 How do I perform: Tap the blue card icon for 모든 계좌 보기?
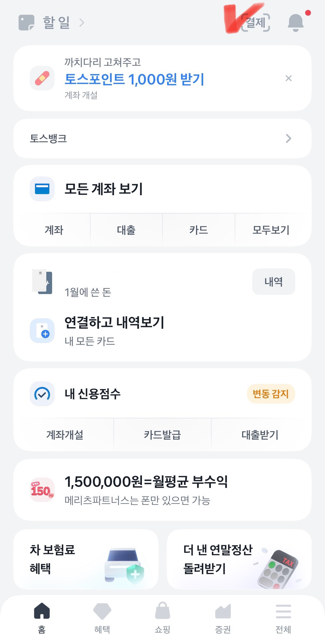pyautogui.click(x=42, y=189)
